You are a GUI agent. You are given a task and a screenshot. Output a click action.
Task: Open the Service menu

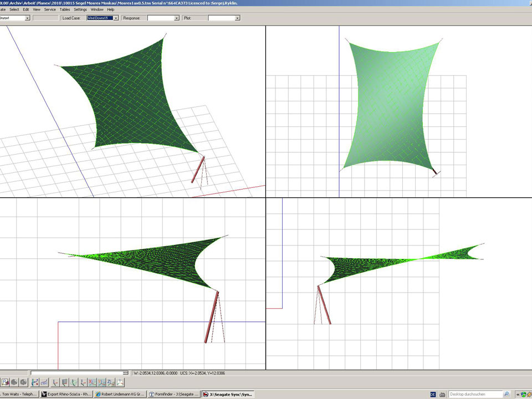50,9
